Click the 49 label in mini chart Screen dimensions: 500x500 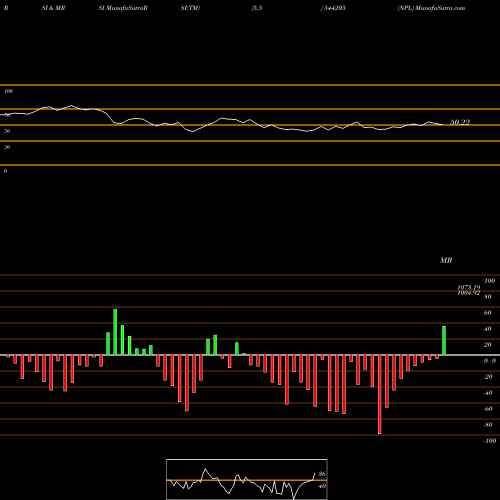click(322, 486)
